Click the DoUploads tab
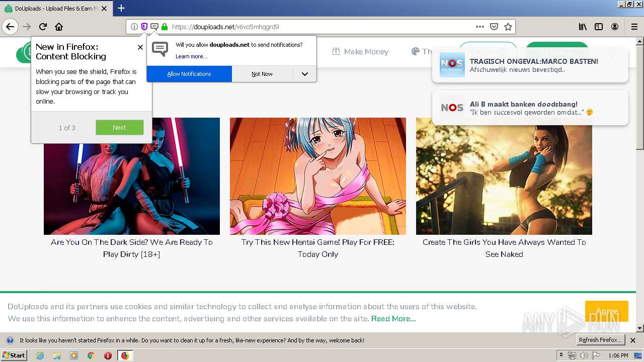 point(55,9)
